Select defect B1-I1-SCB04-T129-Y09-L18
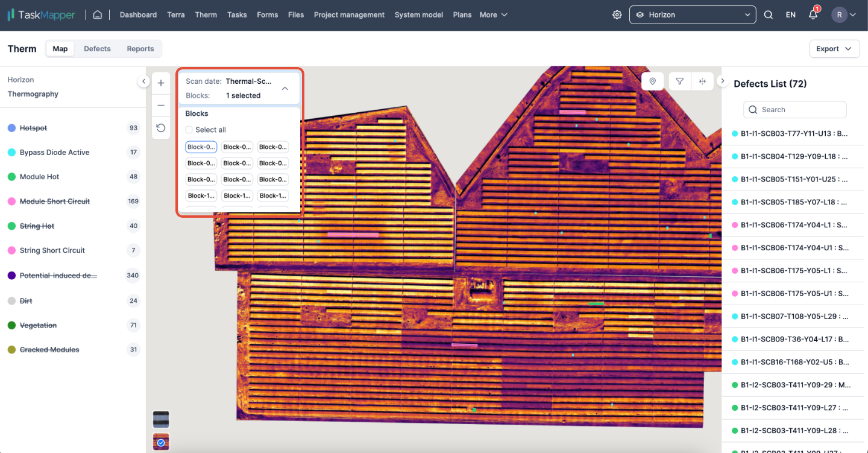This screenshot has height=453, width=868. pyautogui.click(x=793, y=156)
